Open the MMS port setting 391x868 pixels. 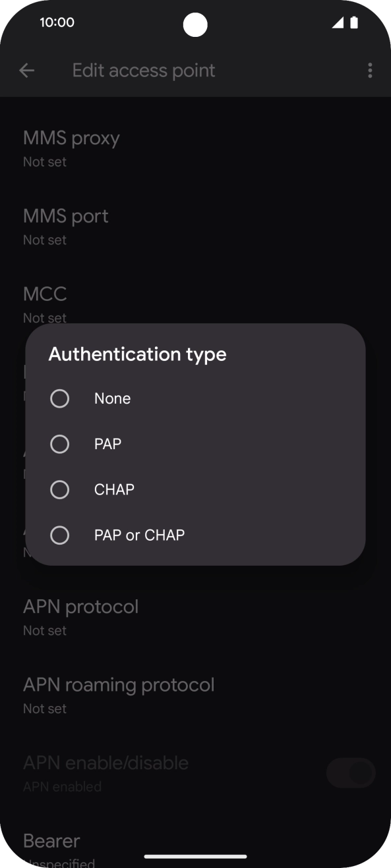195,227
